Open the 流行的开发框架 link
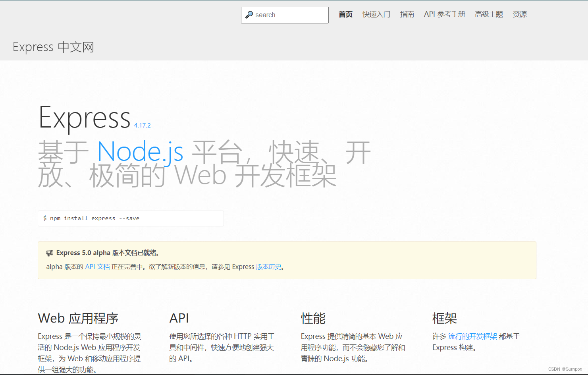Image resolution: width=588 pixels, height=375 pixels. (472, 336)
